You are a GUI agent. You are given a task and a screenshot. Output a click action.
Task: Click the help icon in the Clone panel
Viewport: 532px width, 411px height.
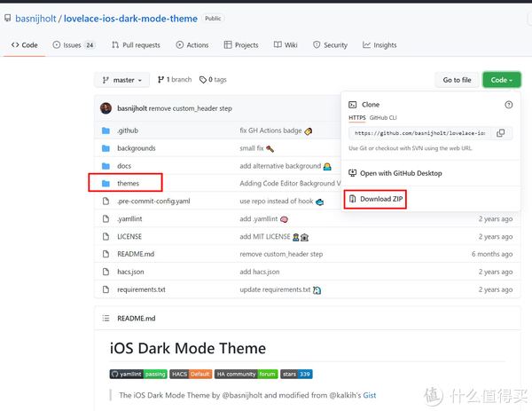coord(508,105)
